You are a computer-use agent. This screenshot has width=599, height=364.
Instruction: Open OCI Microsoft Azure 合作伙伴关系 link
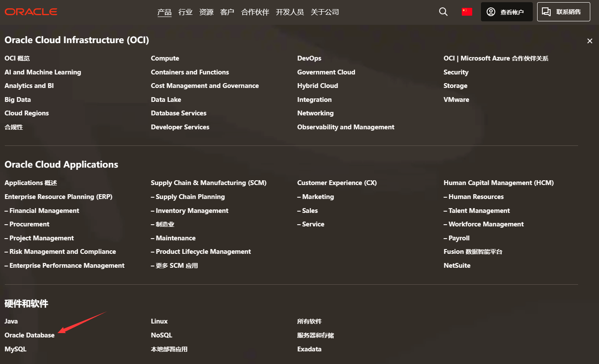pos(496,58)
